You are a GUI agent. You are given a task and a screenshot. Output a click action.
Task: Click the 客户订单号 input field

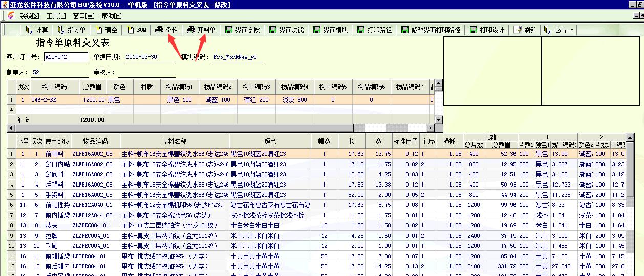coord(66,57)
